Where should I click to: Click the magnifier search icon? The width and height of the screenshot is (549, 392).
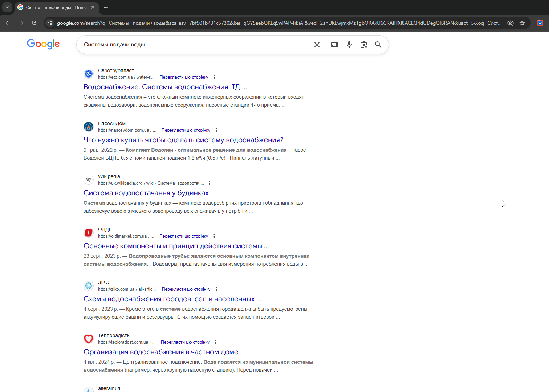[378, 45]
